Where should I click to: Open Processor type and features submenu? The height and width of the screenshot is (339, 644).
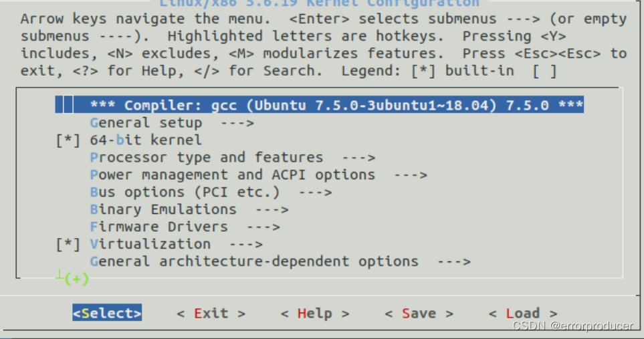tap(232, 158)
